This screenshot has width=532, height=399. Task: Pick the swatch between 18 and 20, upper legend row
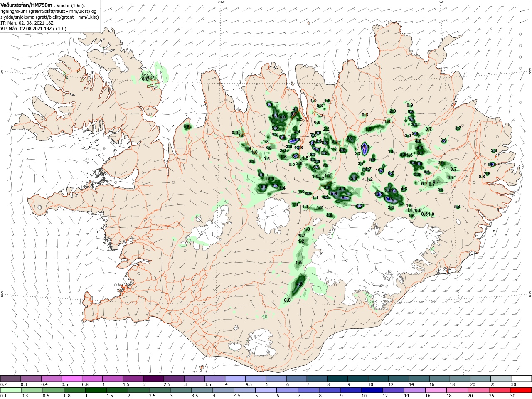tap(460, 379)
